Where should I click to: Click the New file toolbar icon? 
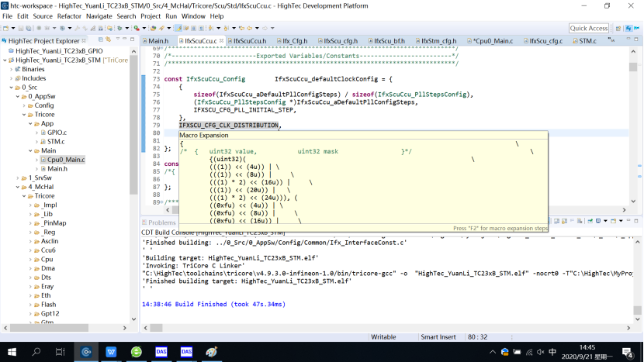5,29
